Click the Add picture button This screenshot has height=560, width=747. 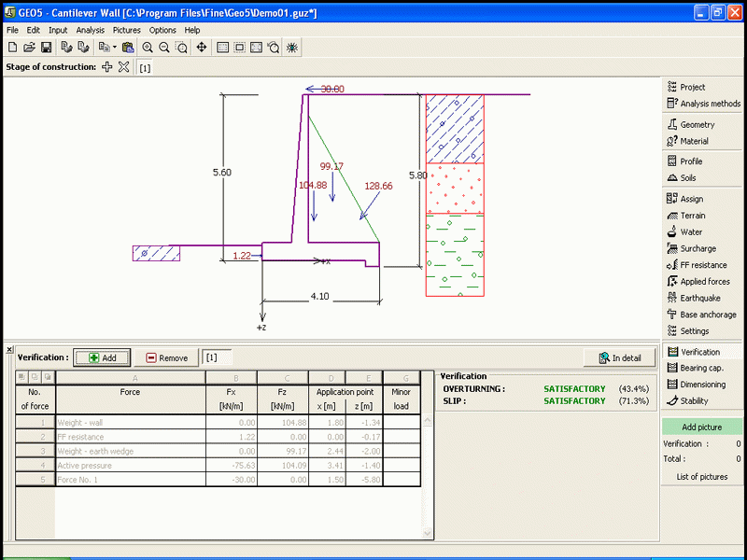pyautogui.click(x=701, y=427)
